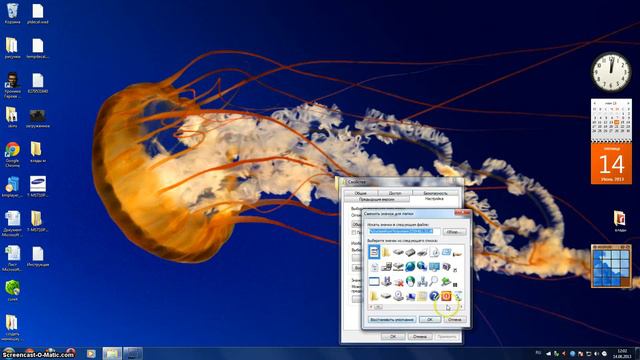Click the icon list horizontal scrollbar thumb
The height and width of the screenshot is (360, 640).
[x=378, y=307]
